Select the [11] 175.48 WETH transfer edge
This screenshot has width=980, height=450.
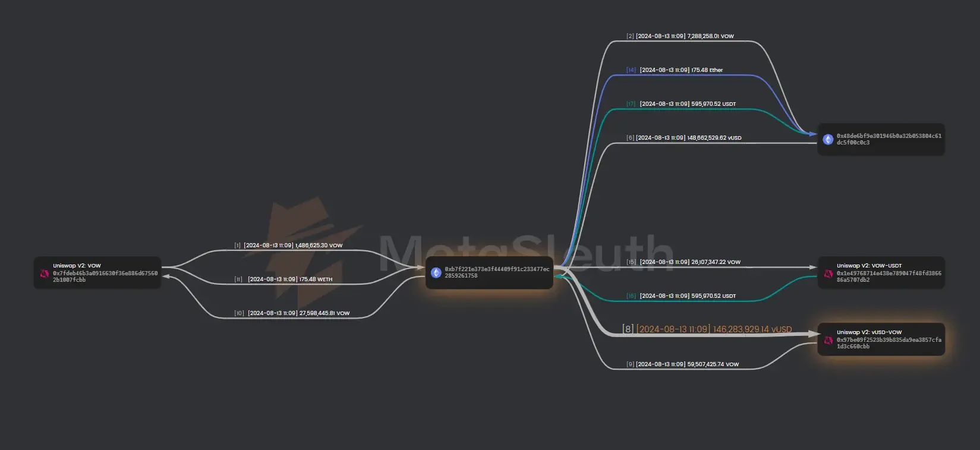[289, 279]
